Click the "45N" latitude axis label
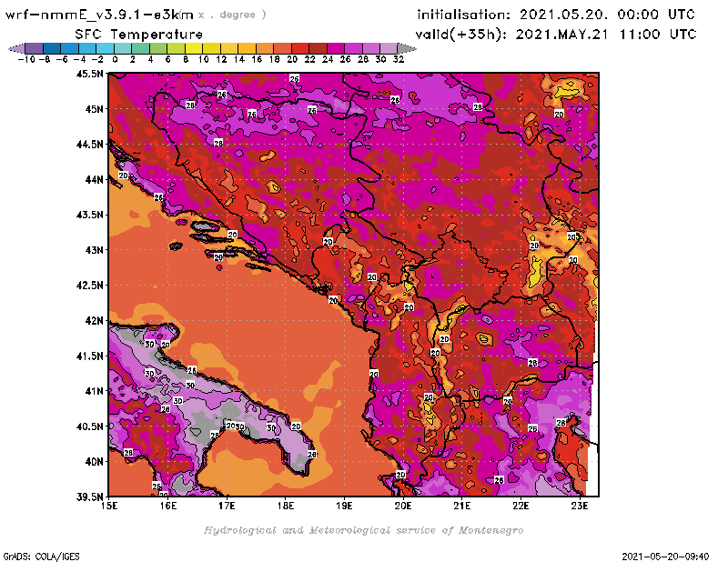 pos(94,109)
